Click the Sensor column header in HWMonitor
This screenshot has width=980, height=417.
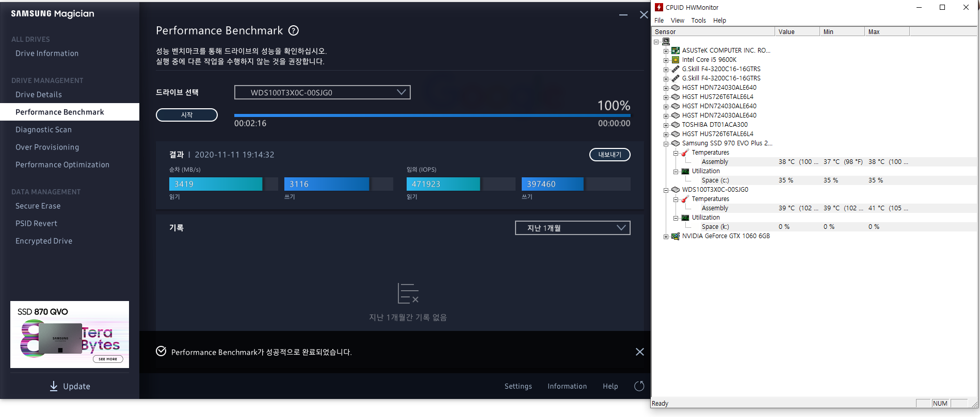713,31
